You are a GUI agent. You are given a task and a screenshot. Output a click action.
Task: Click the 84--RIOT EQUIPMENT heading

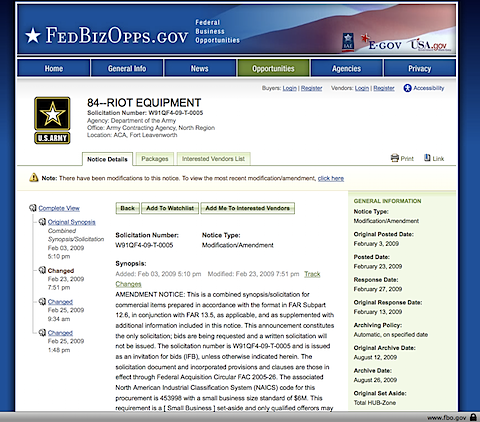coord(144,103)
